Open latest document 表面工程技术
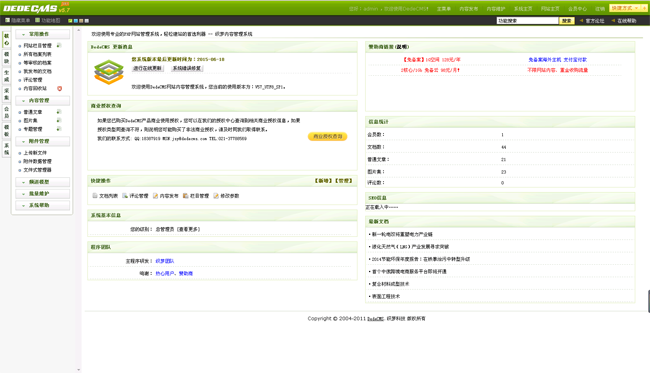The image size is (650, 373). click(386, 296)
